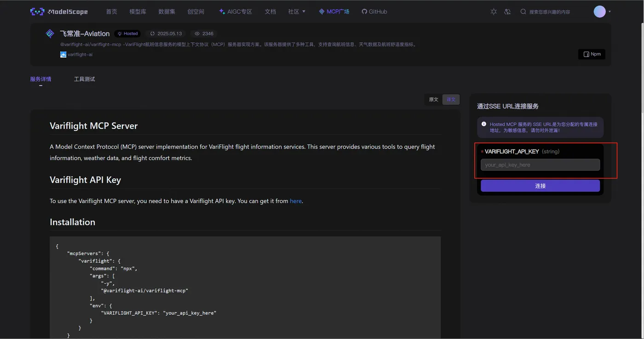Open the language switch icon
644x339 pixels.
click(x=507, y=11)
